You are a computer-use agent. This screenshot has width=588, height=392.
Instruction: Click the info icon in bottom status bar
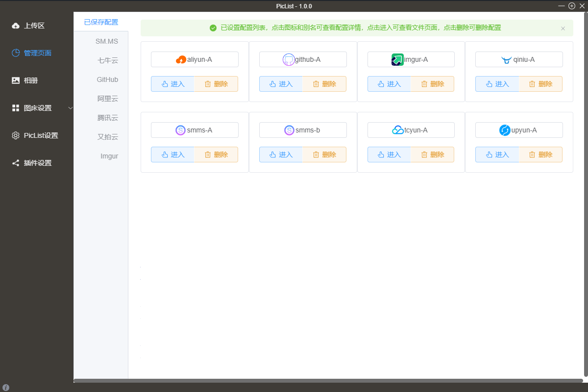[x=6, y=387]
